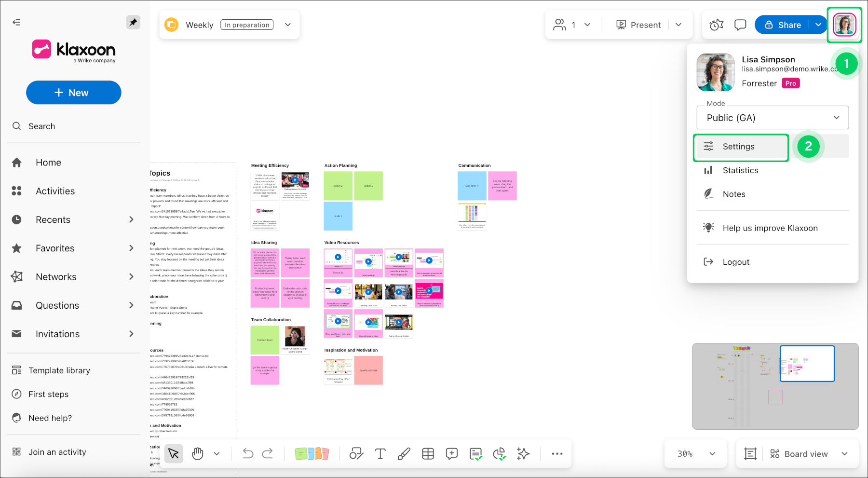Screen dimensions: 868x478
Task: Click the board minimap viewport thumbnail
Action: tap(807, 363)
